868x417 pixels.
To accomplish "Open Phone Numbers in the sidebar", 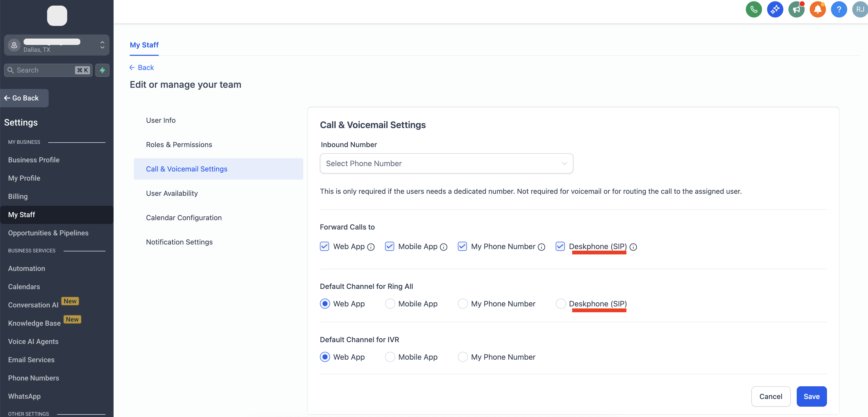I will pyautogui.click(x=33, y=378).
